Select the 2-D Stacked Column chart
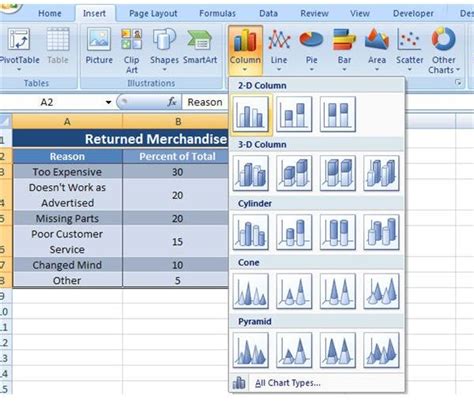 (294, 114)
